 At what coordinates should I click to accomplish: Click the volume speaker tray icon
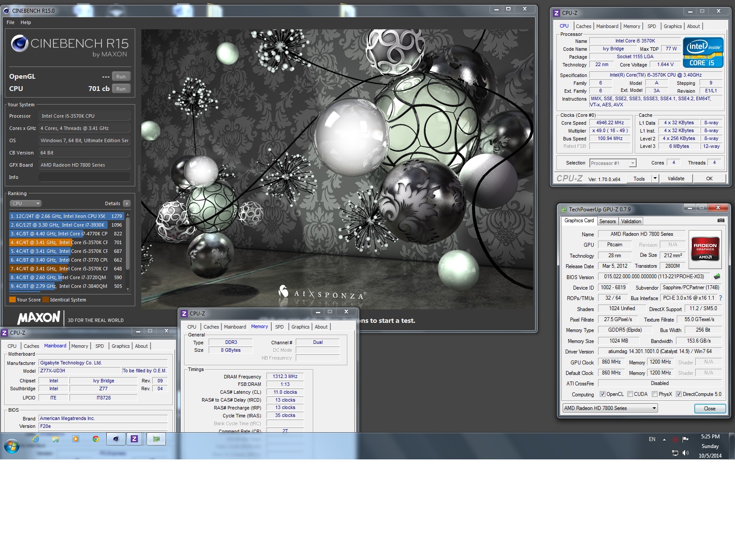click(x=686, y=453)
